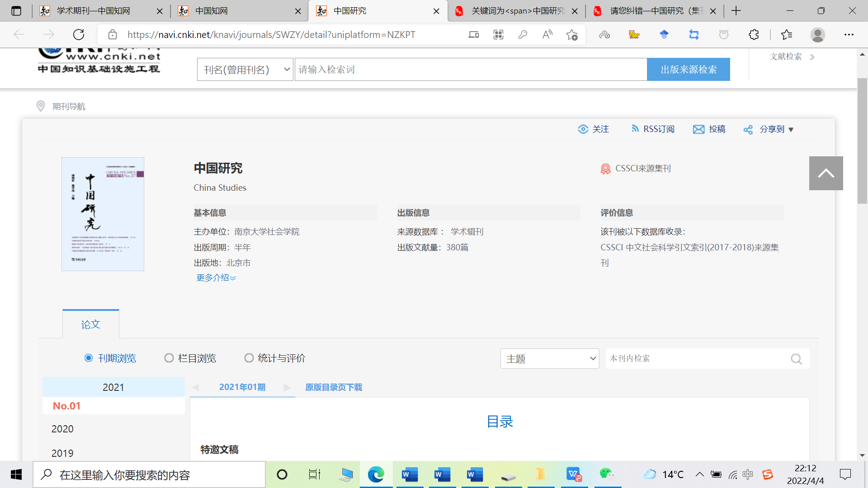Screen dimensions: 868x488
Task: Open the 刊名(曾用刊名) dropdown
Action: (x=245, y=70)
